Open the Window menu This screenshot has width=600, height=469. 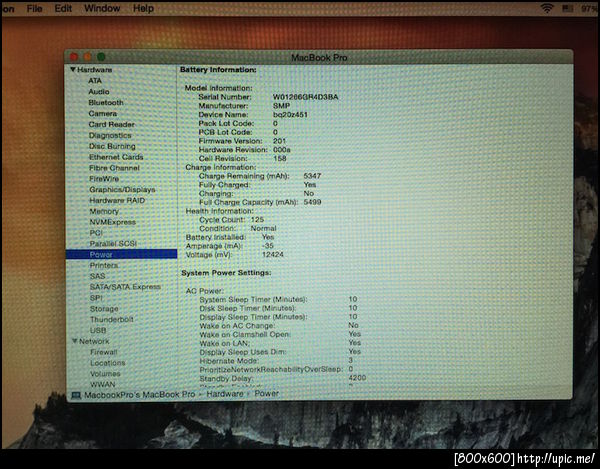point(102,8)
